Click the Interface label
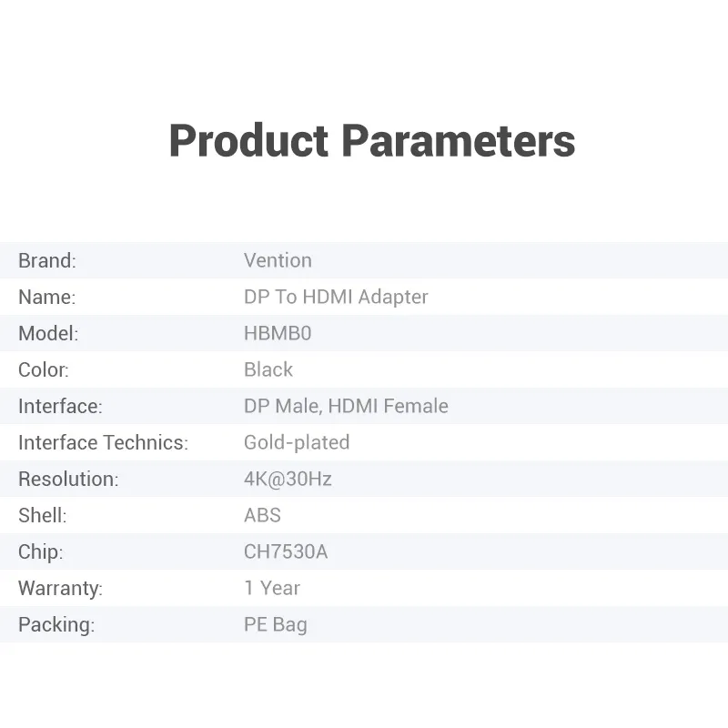 coord(60,406)
